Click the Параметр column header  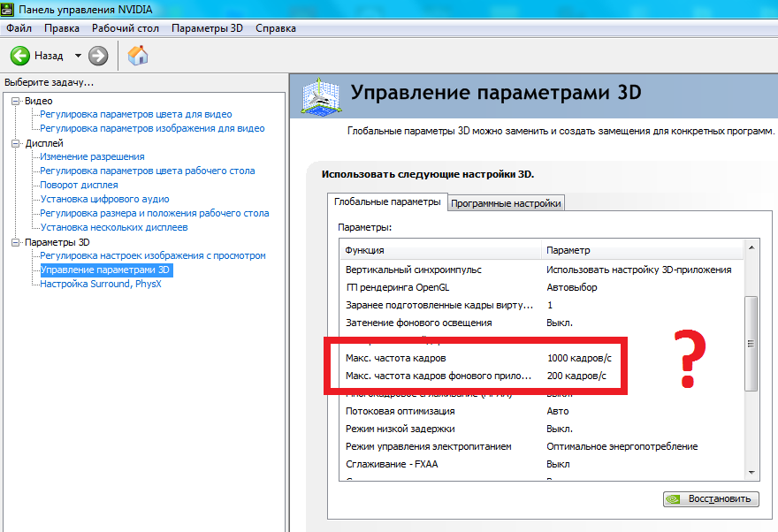tap(643, 250)
